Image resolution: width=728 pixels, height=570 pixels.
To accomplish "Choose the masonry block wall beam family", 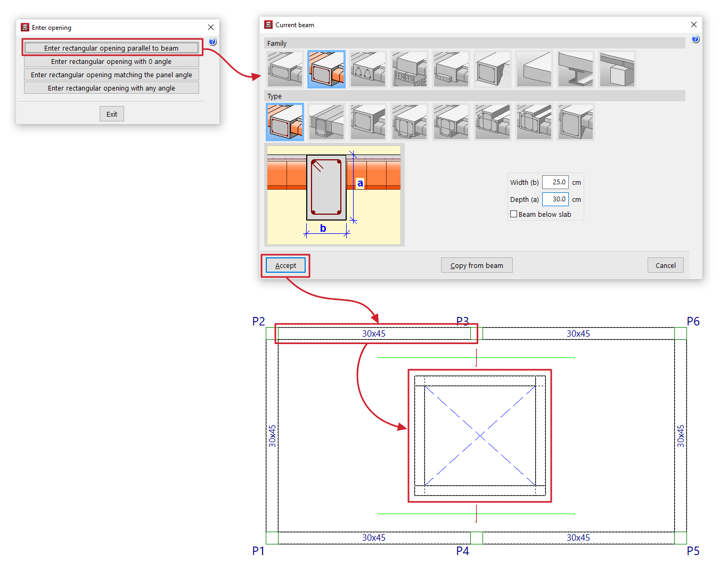I will tap(410, 69).
